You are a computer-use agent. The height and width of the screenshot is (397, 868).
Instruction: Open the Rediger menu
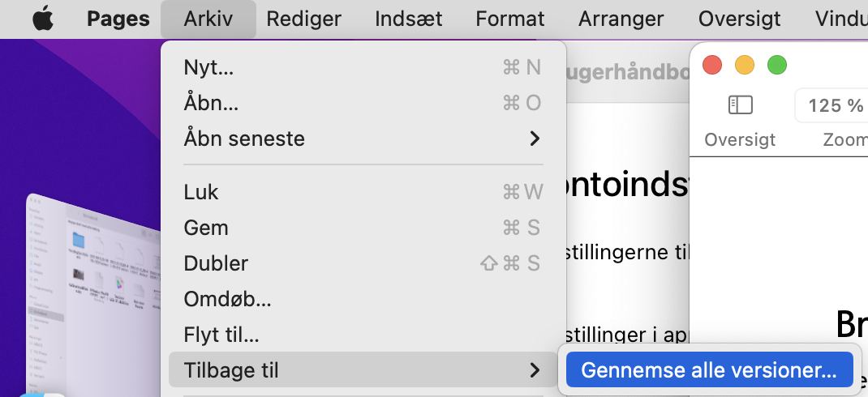[x=304, y=19]
